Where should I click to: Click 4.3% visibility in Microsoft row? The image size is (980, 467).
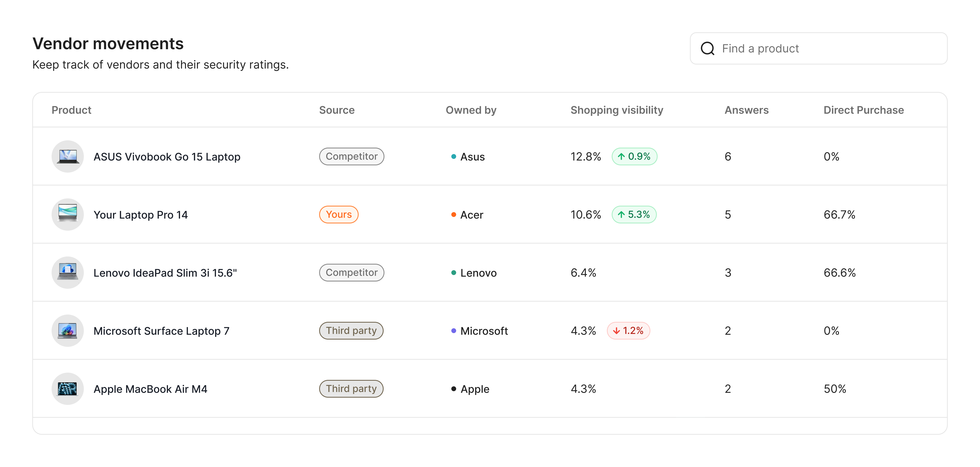583,331
